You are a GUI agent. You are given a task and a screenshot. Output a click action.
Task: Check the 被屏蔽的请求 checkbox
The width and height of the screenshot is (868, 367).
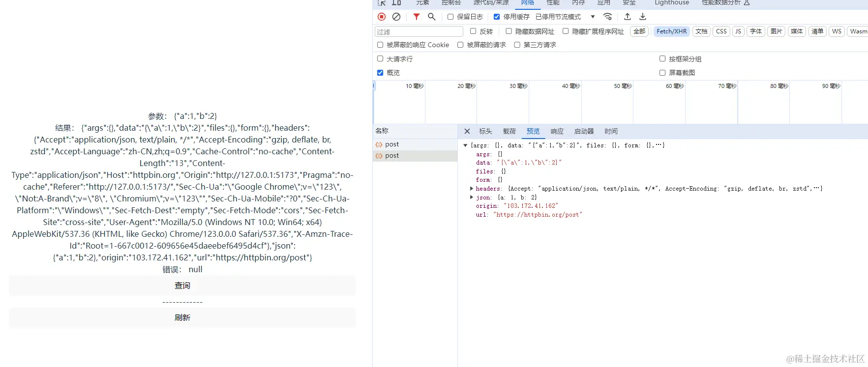tap(460, 45)
